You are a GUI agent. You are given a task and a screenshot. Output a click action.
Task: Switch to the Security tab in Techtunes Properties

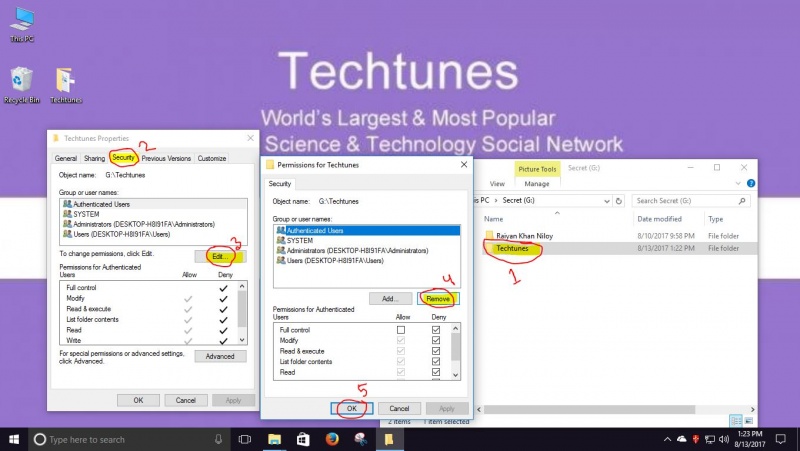pyautogui.click(x=123, y=158)
